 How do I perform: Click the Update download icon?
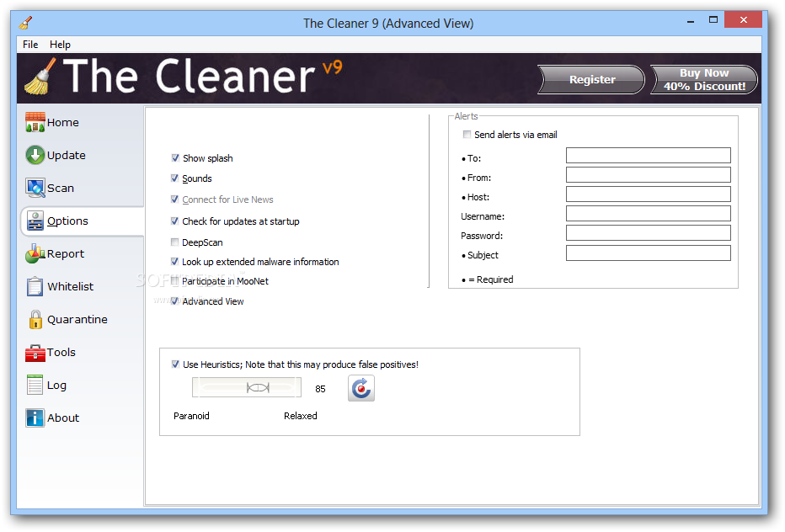35,155
